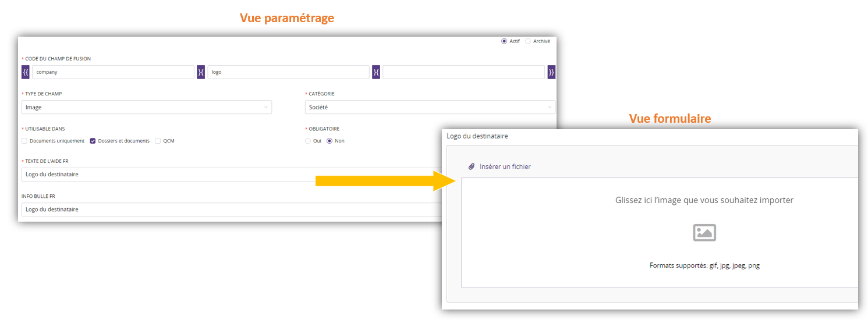
Task: Focus the company merge code field
Action: 113,72
